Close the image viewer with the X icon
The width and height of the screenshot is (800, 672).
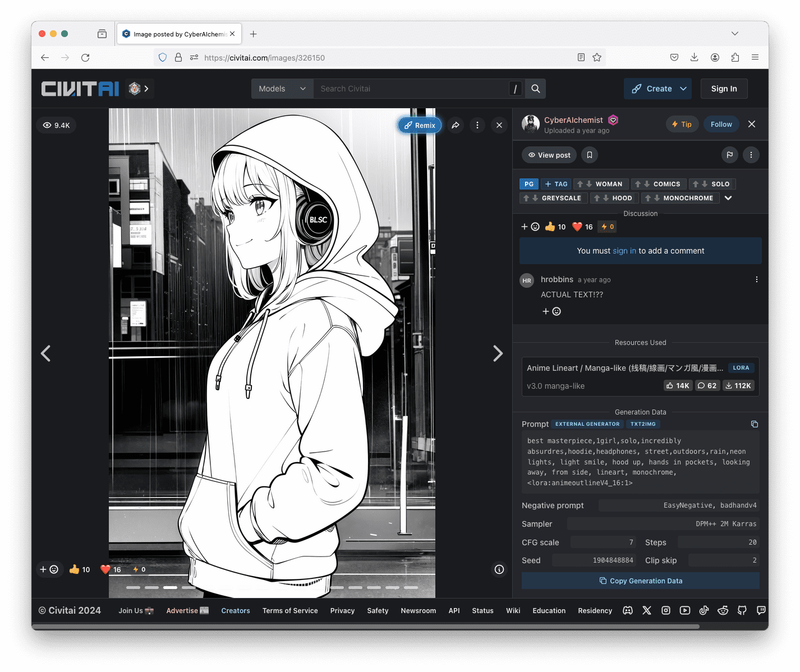pos(499,125)
